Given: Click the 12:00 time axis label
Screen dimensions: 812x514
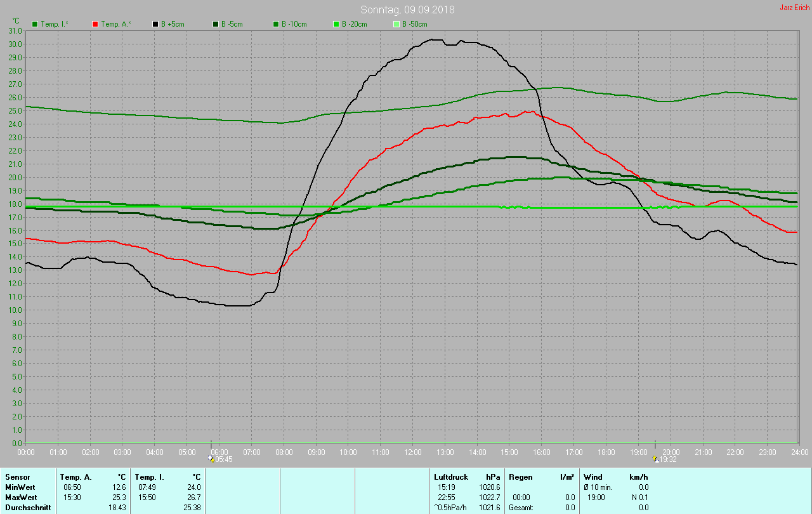Looking at the screenshot, I should 412,452.
